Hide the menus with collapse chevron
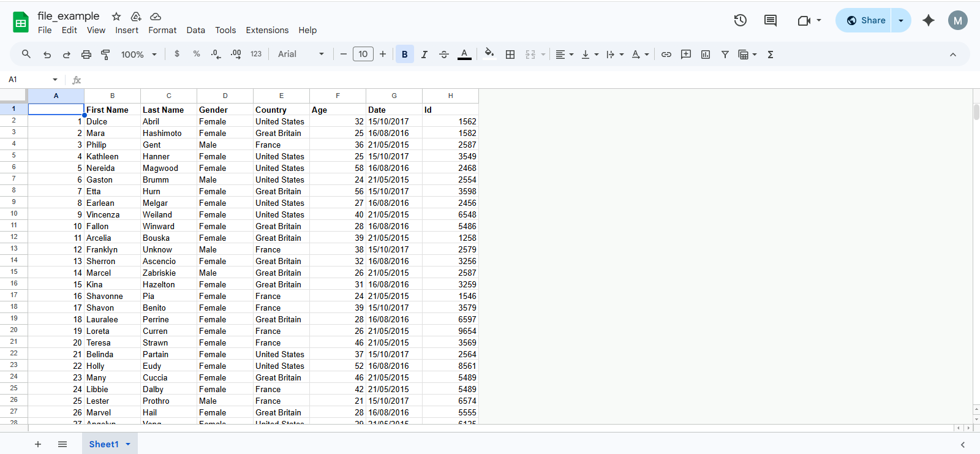Screen dimensions: 980x454 click(953, 55)
